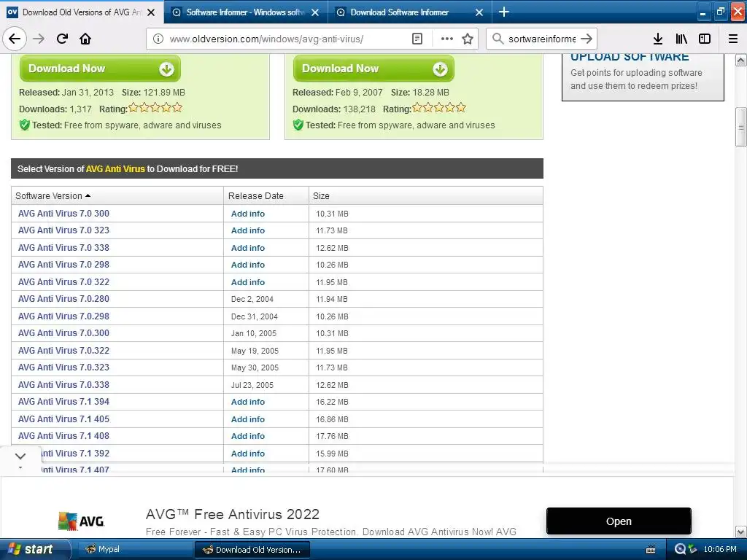Open page actions three-dot menu
The height and width of the screenshot is (560, 747).
(447, 39)
